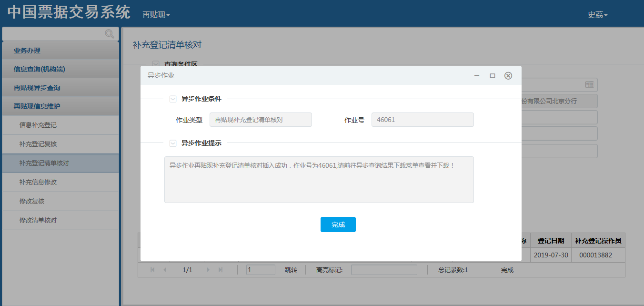Screen dimensions: 644x306
Task: Go to previous page in pagination
Action: [x=165, y=270]
